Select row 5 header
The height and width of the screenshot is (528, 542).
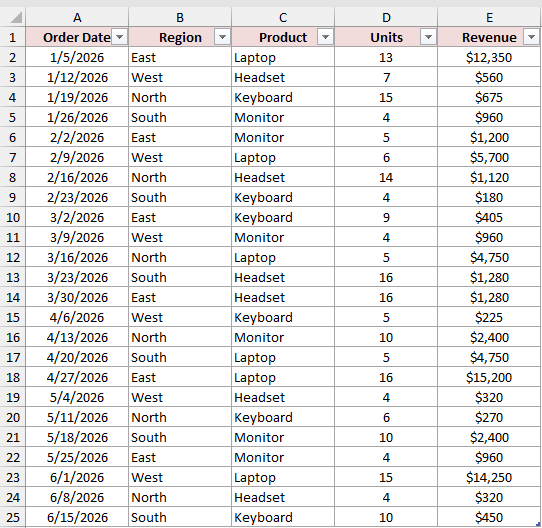[12, 117]
